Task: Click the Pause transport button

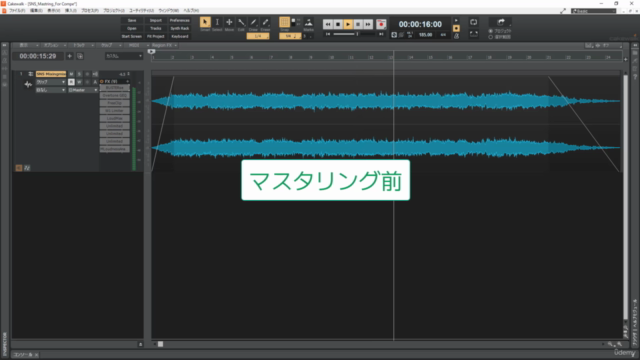Action: point(358,24)
